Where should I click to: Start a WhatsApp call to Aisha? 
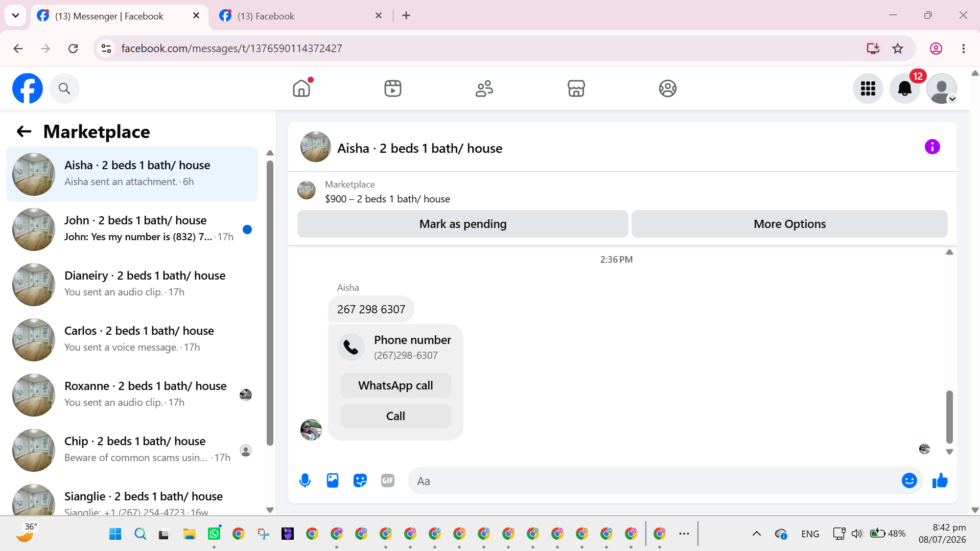tap(395, 385)
